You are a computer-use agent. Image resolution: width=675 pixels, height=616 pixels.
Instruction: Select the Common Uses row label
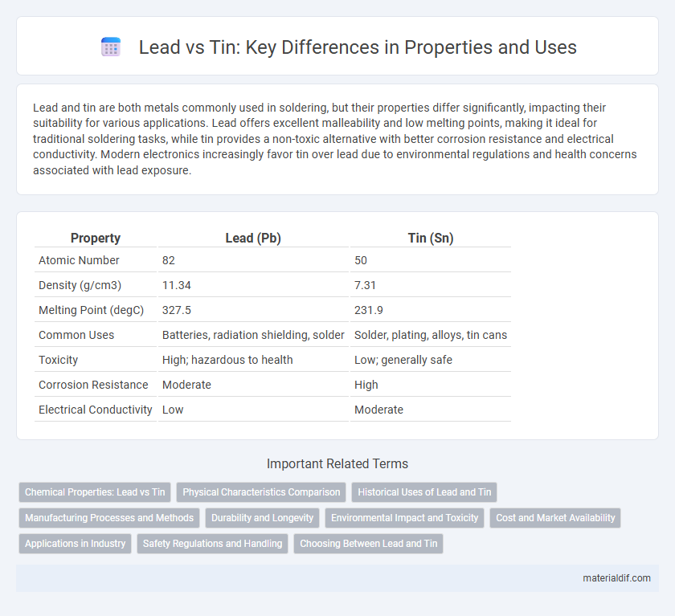click(76, 335)
